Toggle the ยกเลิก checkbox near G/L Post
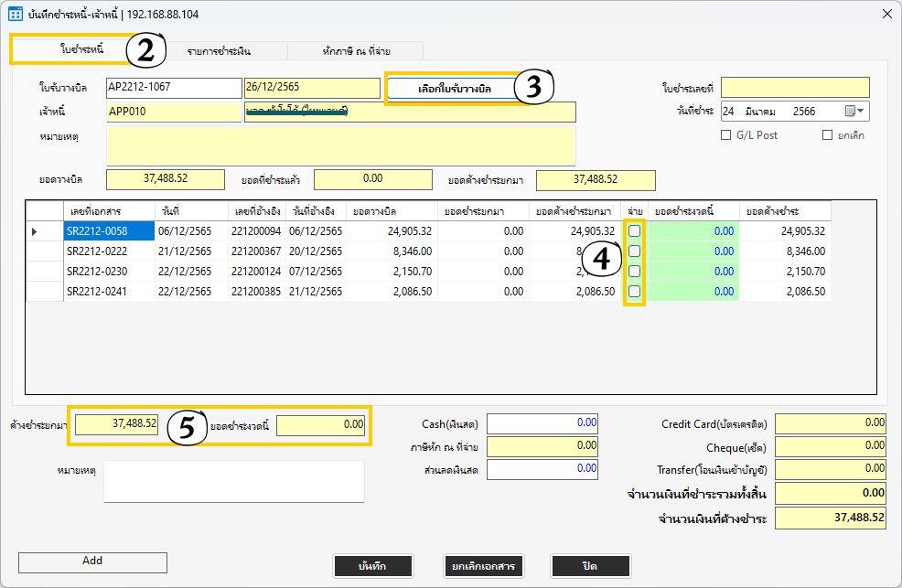Image resolution: width=902 pixels, height=588 pixels. coord(827,135)
